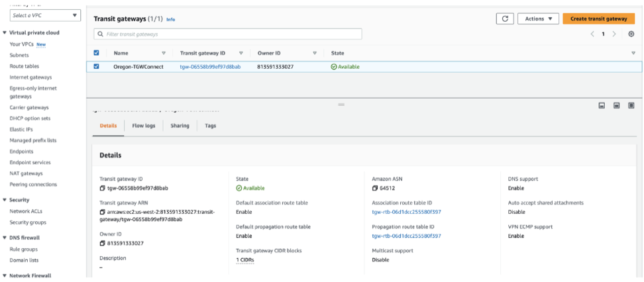Collapse the DNS firewall sidebar section
The width and height of the screenshot is (644, 282).
click(6, 237)
